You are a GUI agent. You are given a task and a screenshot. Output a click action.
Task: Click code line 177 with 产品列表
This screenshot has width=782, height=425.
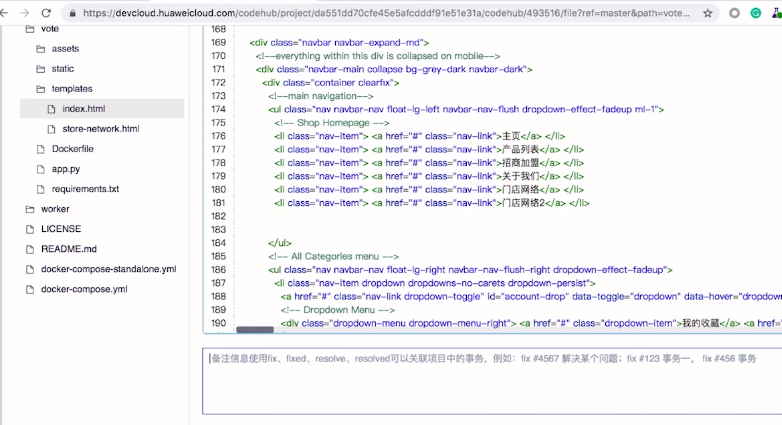click(x=428, y=150)
